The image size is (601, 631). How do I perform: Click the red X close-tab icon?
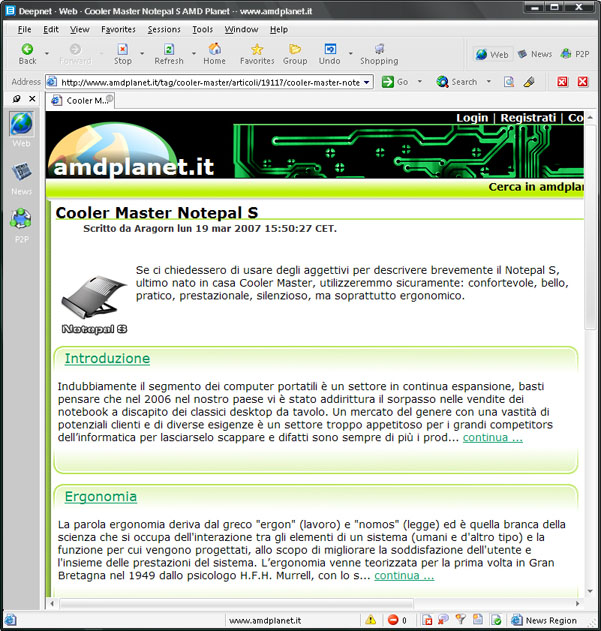tap(582, 82)
